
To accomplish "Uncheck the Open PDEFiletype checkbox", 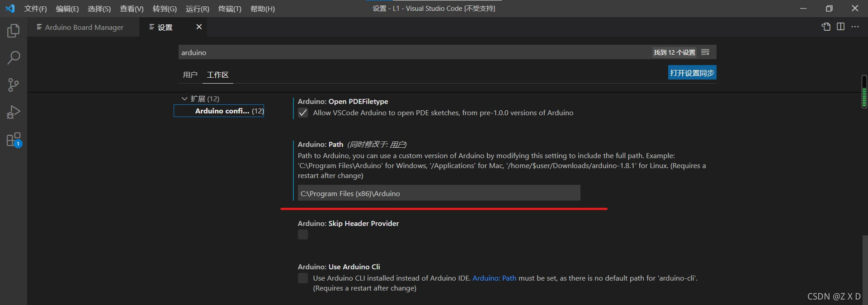I will pyautogui.click(x=303, y=113).
